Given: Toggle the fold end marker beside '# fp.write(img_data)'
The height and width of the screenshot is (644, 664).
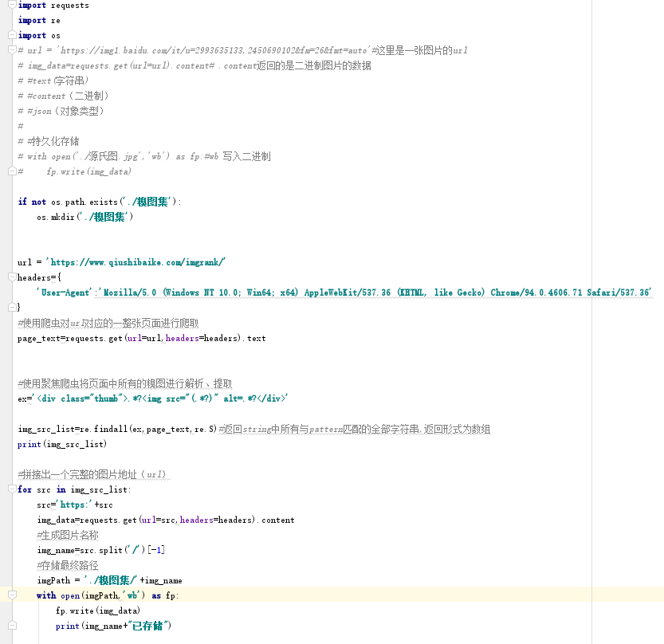Looking at the screenshot, I should 12,171.
